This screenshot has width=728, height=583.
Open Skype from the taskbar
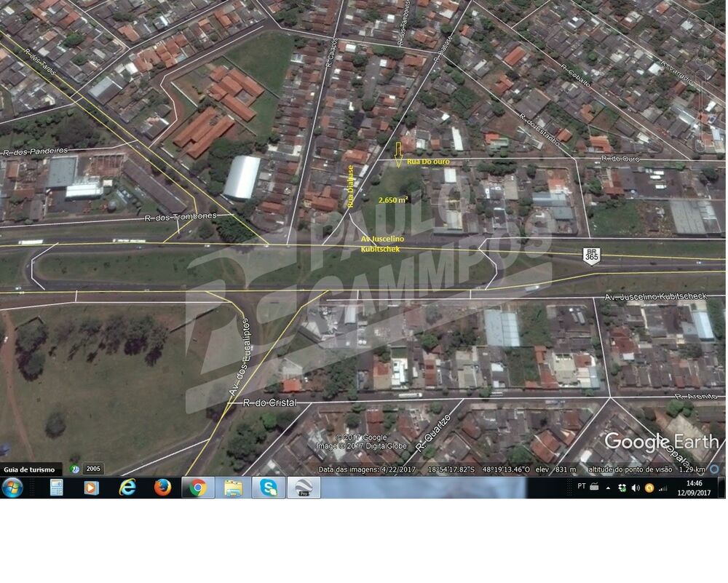click(267, 488)
